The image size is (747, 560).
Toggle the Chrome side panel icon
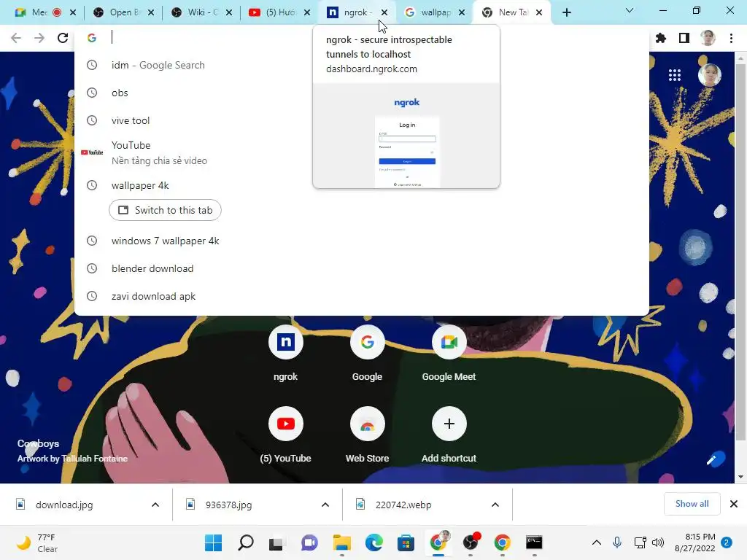click(684, 38)
